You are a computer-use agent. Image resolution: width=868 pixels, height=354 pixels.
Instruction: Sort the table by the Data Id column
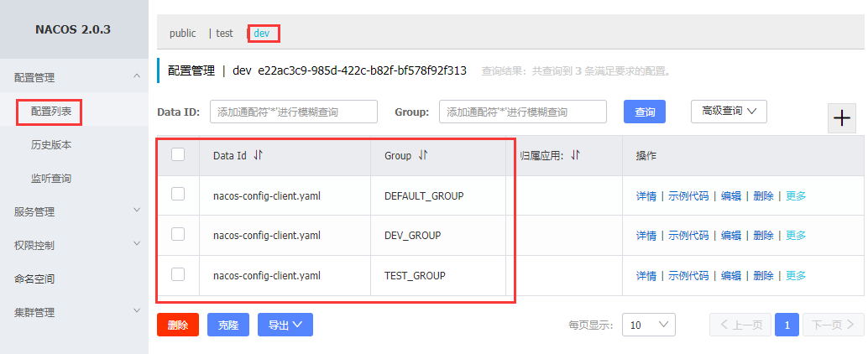(258, 156)
